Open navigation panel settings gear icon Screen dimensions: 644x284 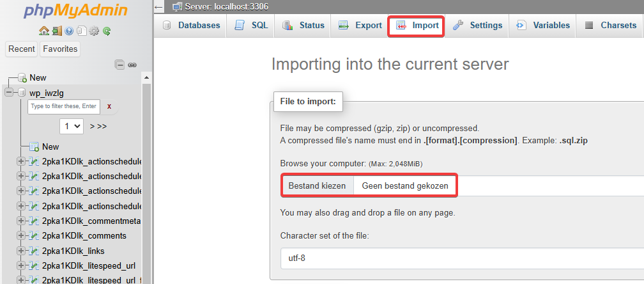tap(94, 31)
